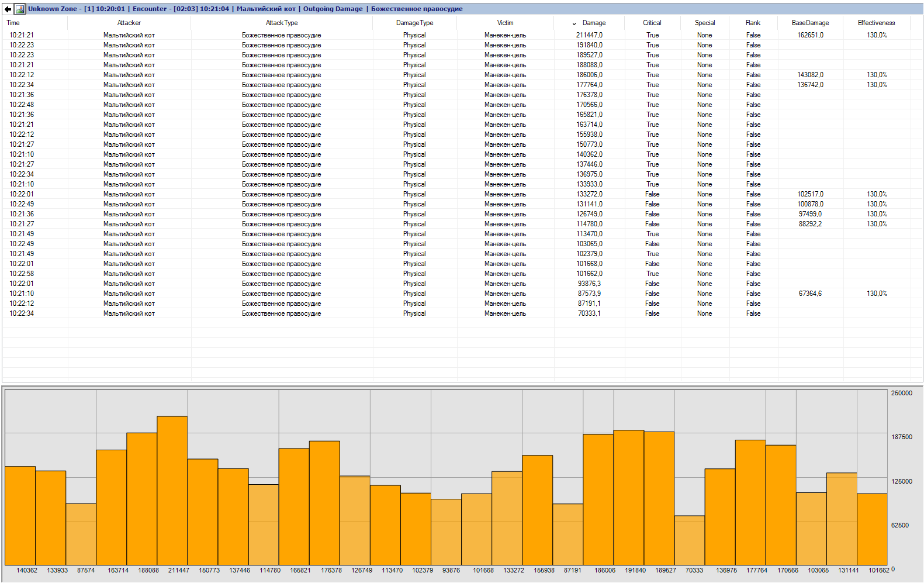Click the 102517,0 BaseDamage value

point(810,194)
